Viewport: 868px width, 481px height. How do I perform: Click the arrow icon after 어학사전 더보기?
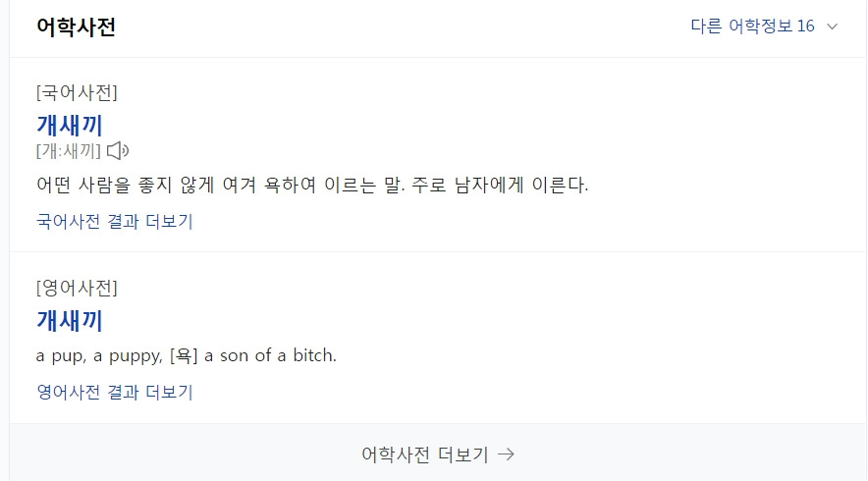tap(506, 454)
